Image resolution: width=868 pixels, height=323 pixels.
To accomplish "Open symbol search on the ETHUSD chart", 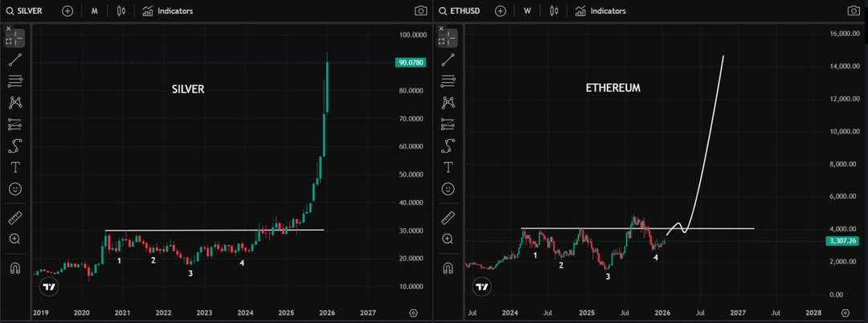I will pyautogui.click(x=459, y=11).
